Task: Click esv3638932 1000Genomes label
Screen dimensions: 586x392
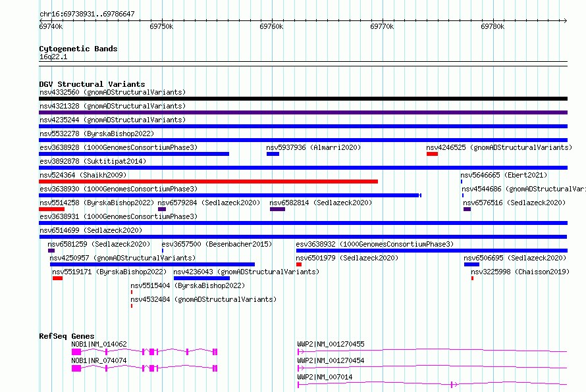Action: 375,244
